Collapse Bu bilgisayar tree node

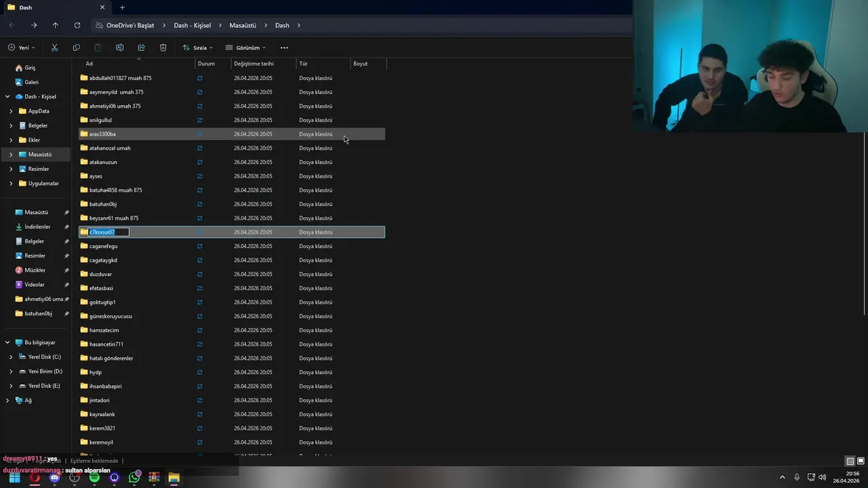click(x=7, y=343)
